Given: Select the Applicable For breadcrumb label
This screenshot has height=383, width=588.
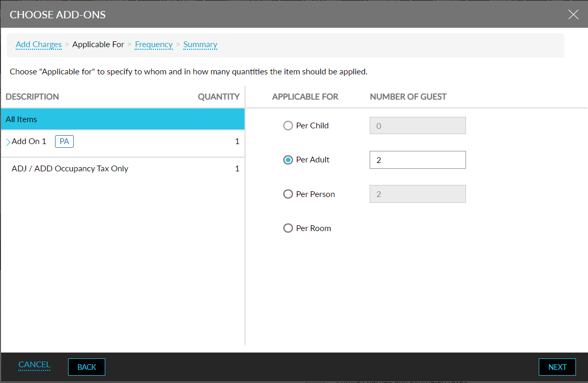Looking at the screenshot, I should [98, 45].
